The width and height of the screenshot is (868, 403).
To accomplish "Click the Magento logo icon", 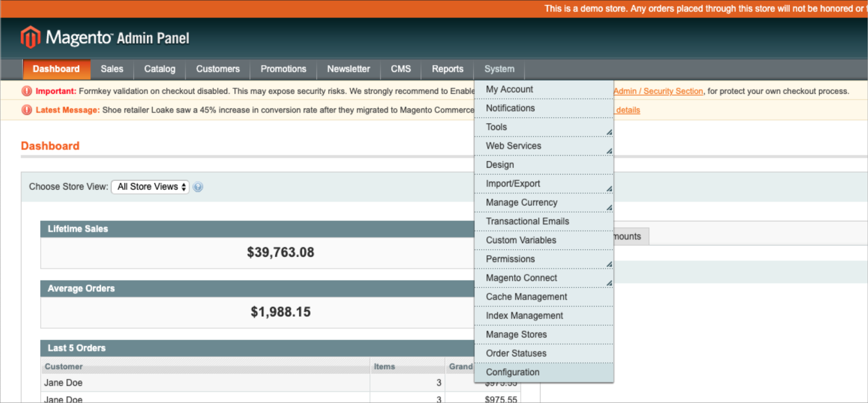I will click(x=31, y=37).
